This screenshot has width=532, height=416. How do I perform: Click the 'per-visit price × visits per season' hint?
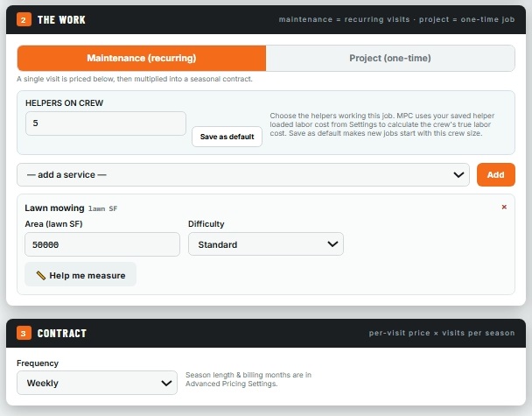(442, 333)
